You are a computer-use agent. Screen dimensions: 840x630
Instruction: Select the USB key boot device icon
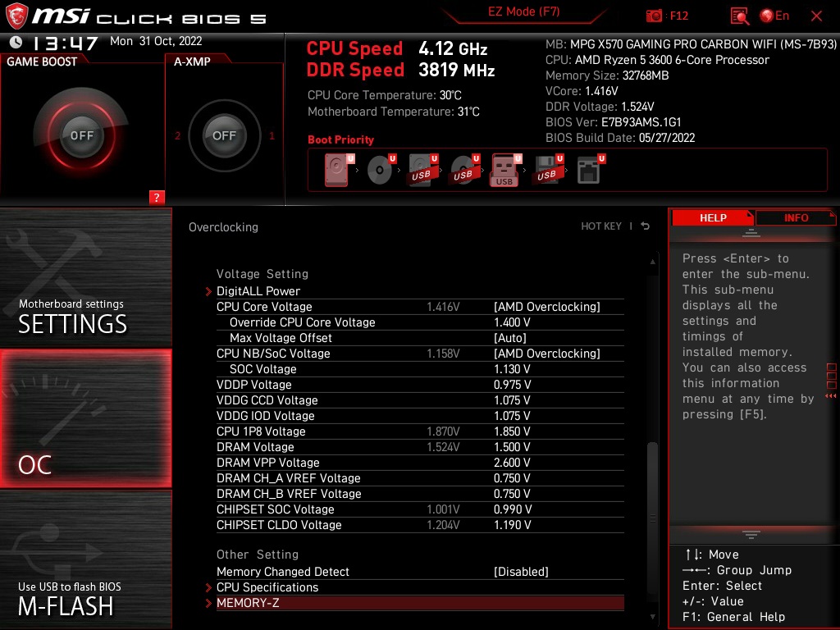point(504,170)
